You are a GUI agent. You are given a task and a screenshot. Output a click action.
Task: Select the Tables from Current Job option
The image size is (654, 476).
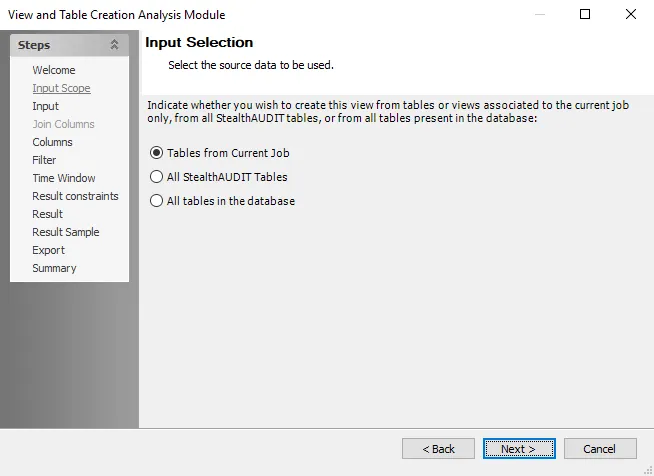219,153
